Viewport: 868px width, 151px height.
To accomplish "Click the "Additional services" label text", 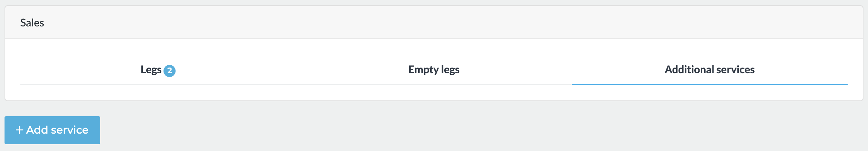I will (x=709, y=70).
